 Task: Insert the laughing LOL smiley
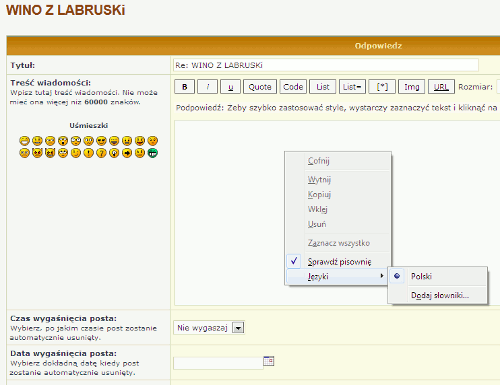[x=114, y=141]
